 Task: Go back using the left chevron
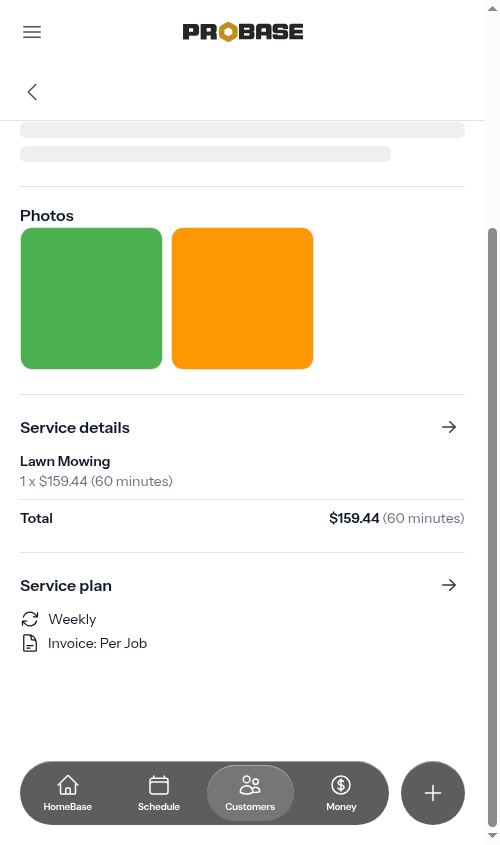tap(32, 92)
